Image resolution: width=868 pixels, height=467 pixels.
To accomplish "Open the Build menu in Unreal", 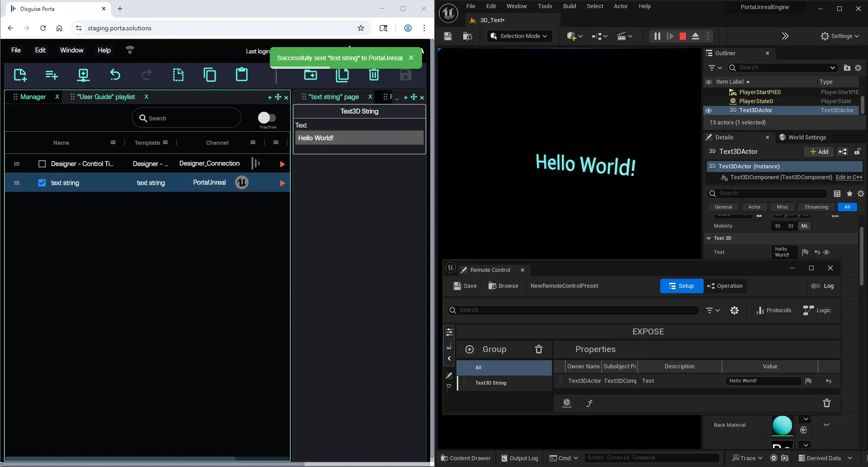I will pyautogui.click(x=569, y=6).
